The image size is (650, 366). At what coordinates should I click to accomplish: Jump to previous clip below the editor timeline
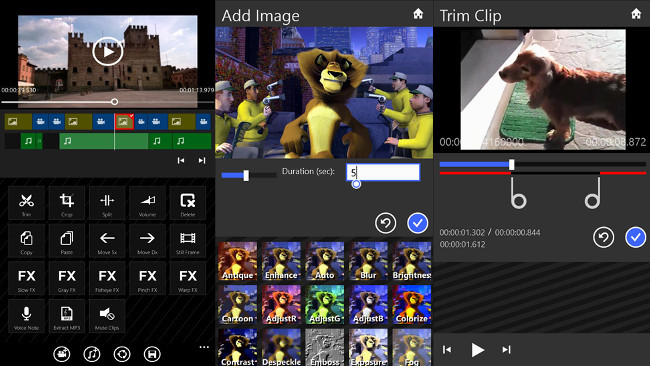click(x=181, y=160)
